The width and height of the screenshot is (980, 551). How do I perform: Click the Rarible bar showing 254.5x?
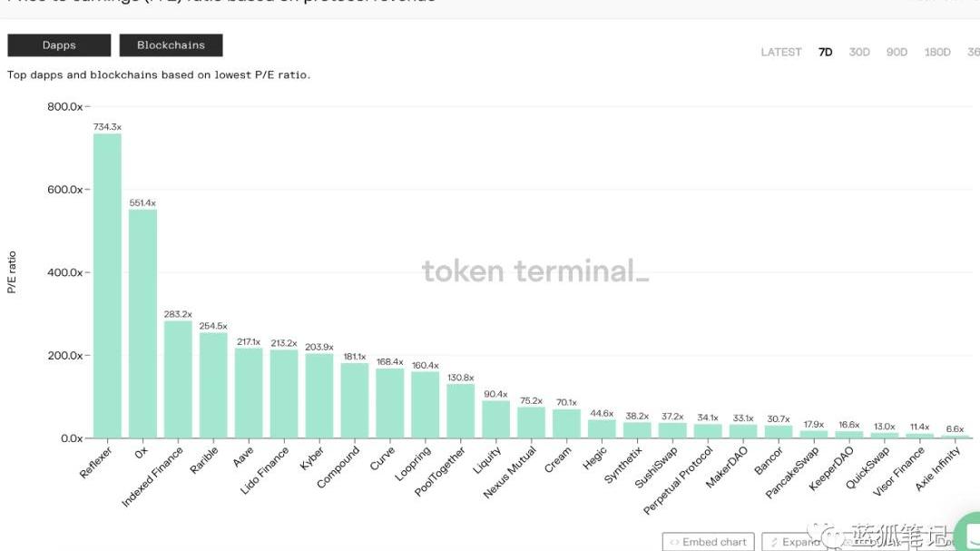[213, 386]
